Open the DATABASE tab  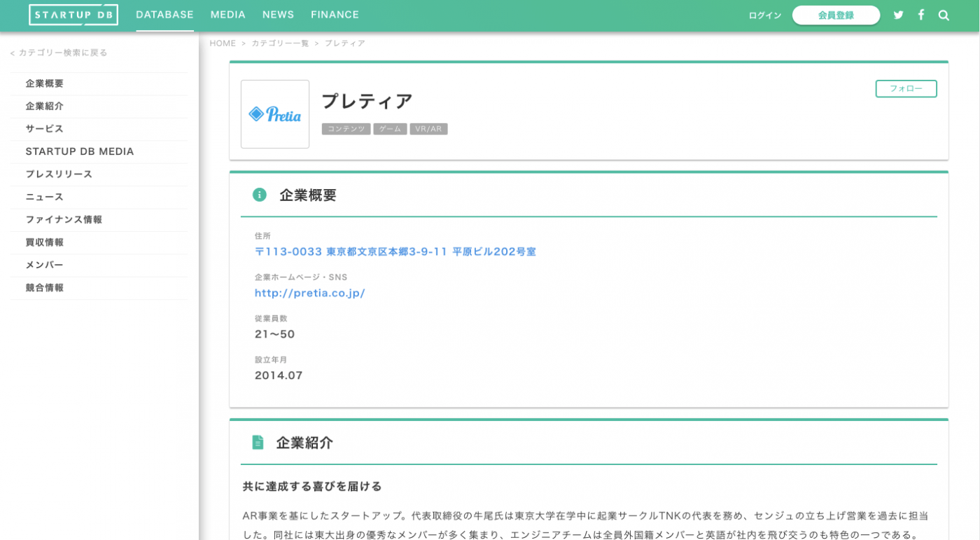click(164, 15)
